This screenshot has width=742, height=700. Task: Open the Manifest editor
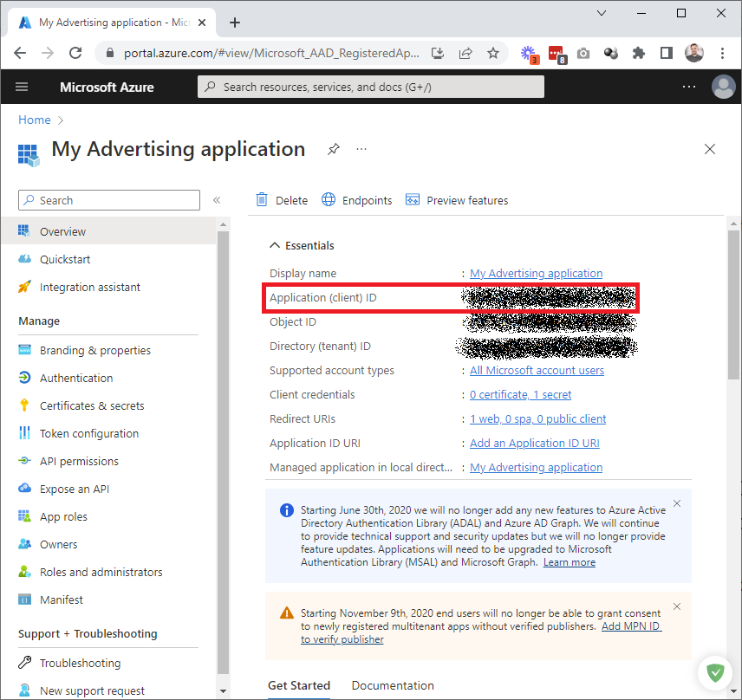coord(62,600)
